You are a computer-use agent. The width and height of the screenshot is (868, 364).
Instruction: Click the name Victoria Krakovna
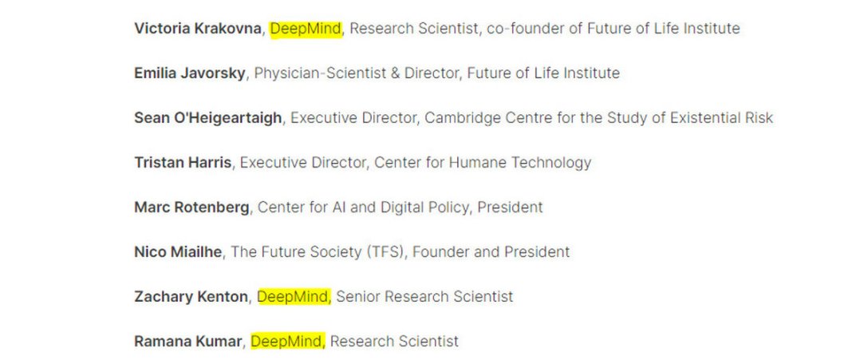tap(198, 29)
